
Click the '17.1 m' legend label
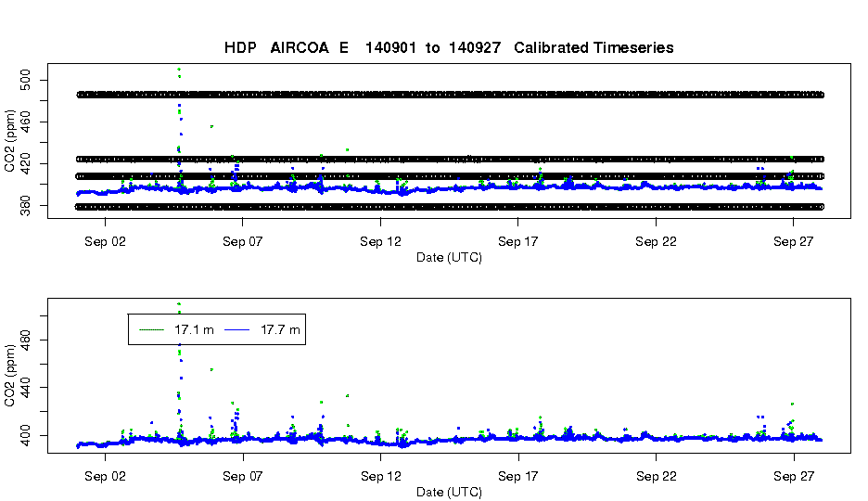(x=194, y=330)
